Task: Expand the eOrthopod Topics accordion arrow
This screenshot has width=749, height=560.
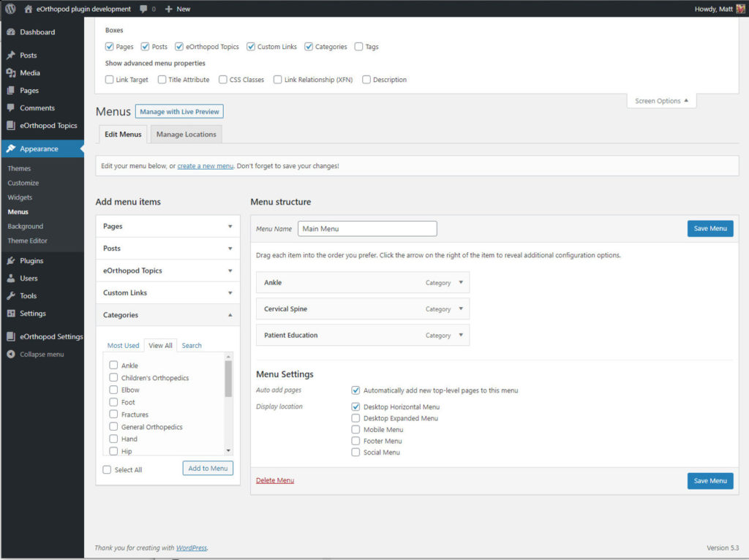Action: click(230, 270)
